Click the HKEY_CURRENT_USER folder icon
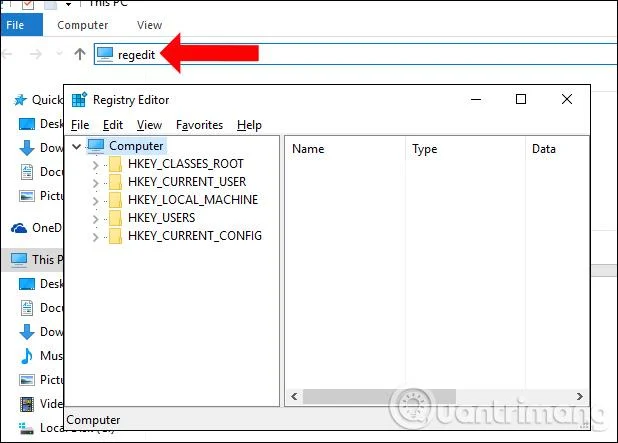 (x=115, y=182)
